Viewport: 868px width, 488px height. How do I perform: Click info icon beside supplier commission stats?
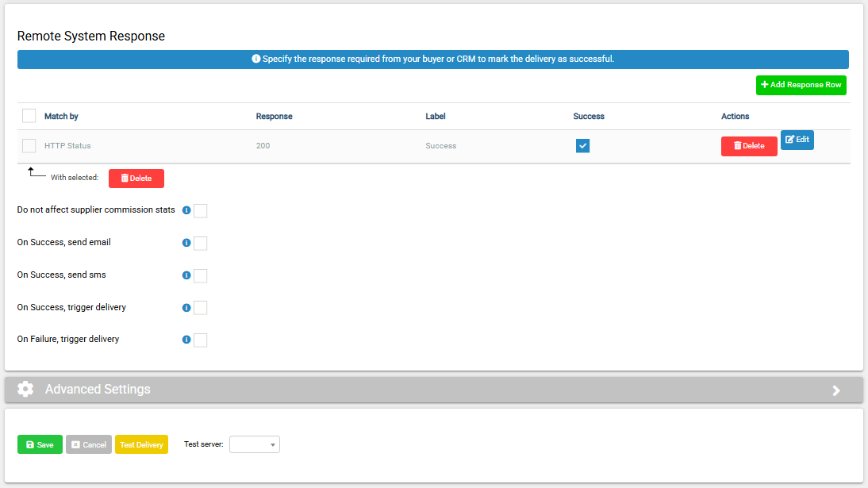(x=186, y=210)
